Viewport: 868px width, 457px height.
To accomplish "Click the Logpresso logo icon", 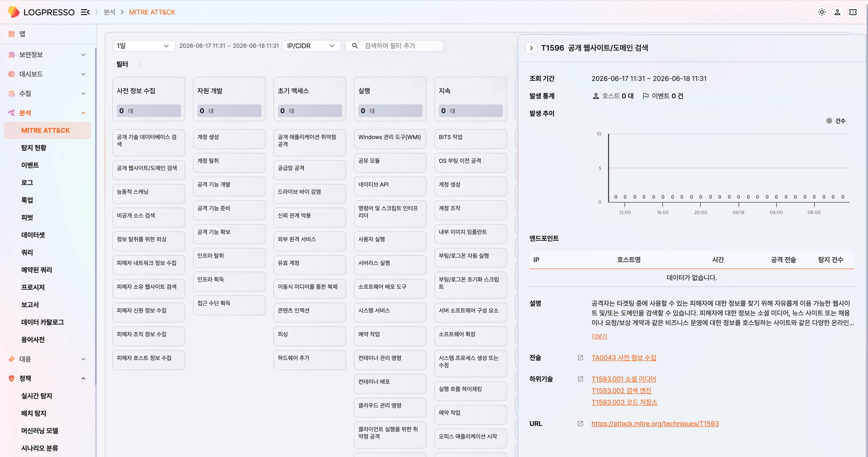I will pyautogui.click(x=14, y=12).
